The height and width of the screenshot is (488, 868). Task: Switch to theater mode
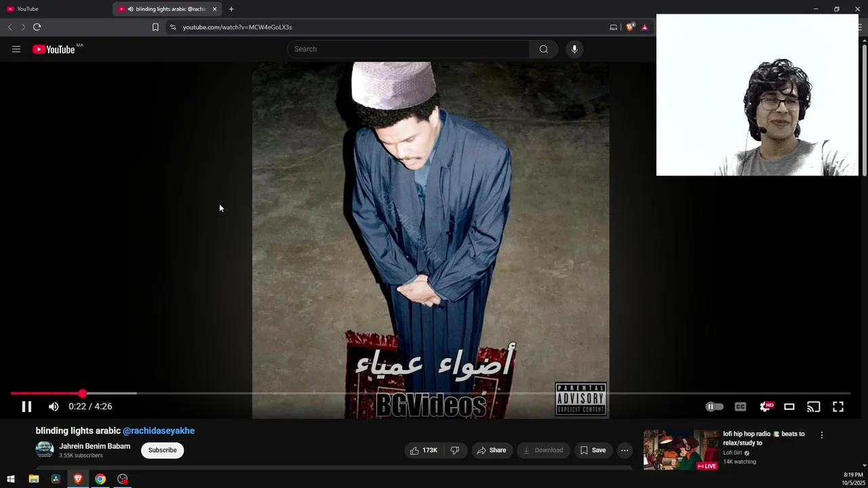(x=789, y=407)
